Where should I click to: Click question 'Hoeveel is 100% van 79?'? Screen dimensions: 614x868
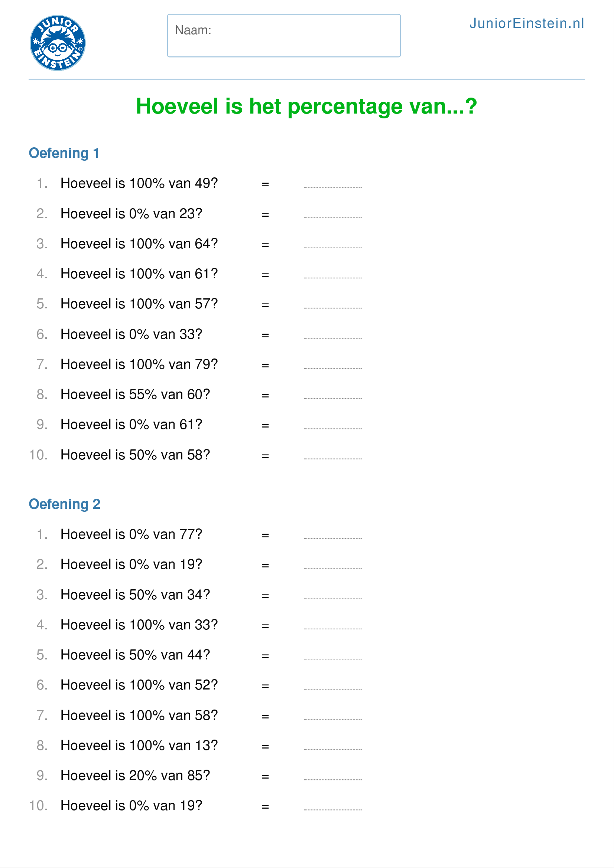(139, 364)
